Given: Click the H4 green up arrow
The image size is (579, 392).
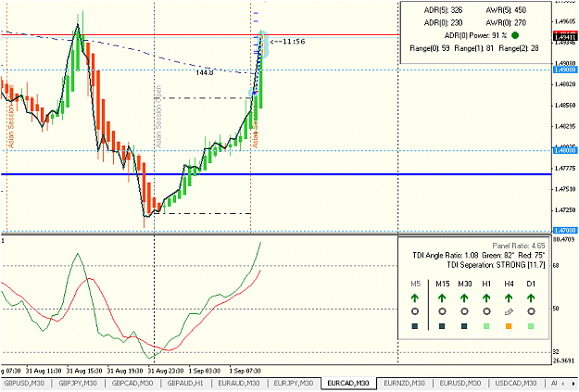Looking at the screenshot, I should point(509,297).
